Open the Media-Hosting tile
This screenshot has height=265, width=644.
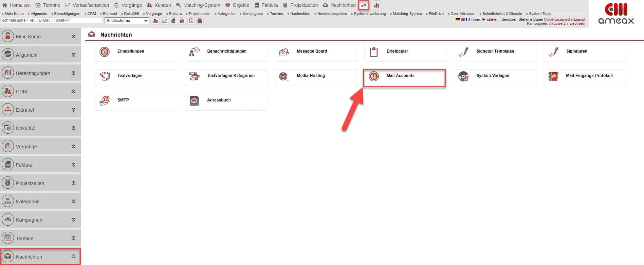(x=315, y=76)
